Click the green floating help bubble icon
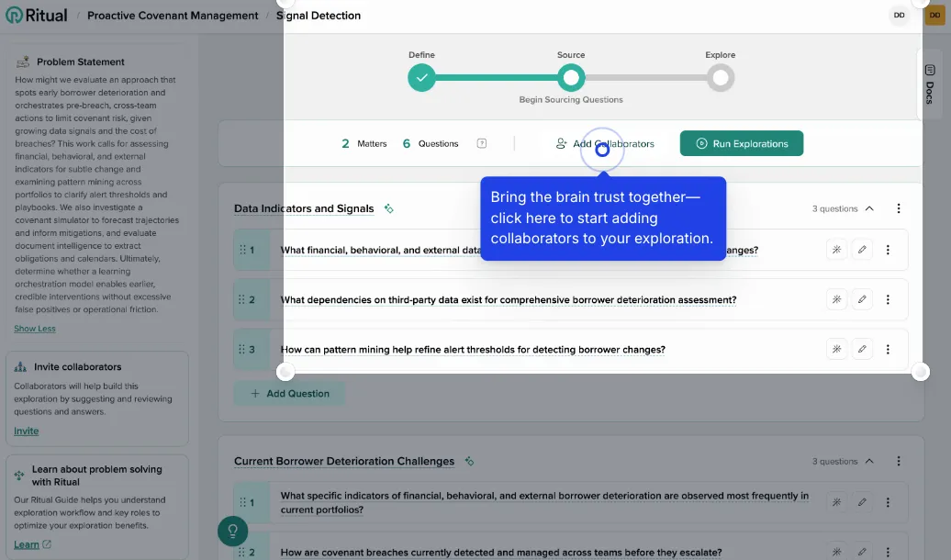This screenshot has width=951, height=560. [232, 531]
